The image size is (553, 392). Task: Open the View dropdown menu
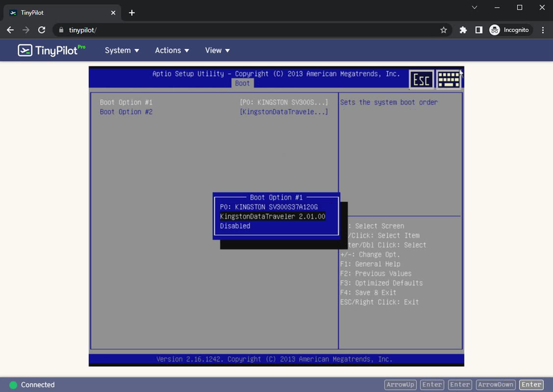pos(217,50)
